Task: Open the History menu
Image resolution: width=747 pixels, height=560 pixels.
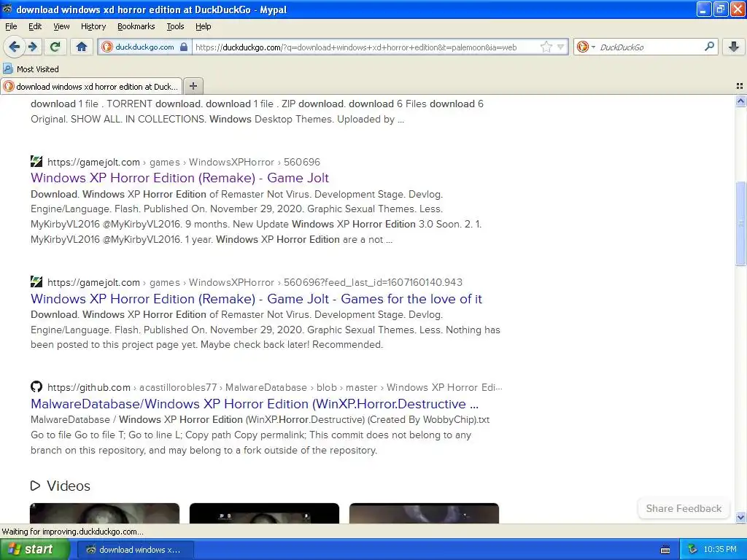Action: click(x=93, y=26)
